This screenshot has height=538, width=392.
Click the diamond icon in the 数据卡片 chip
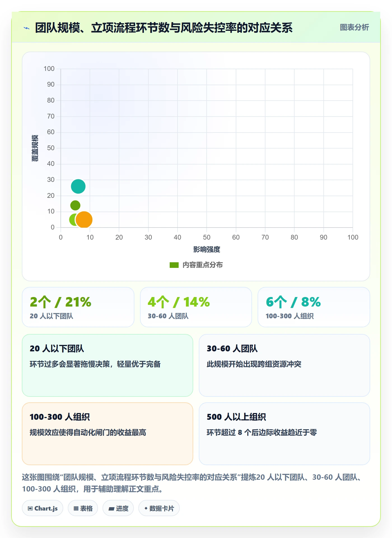[146, 508]
